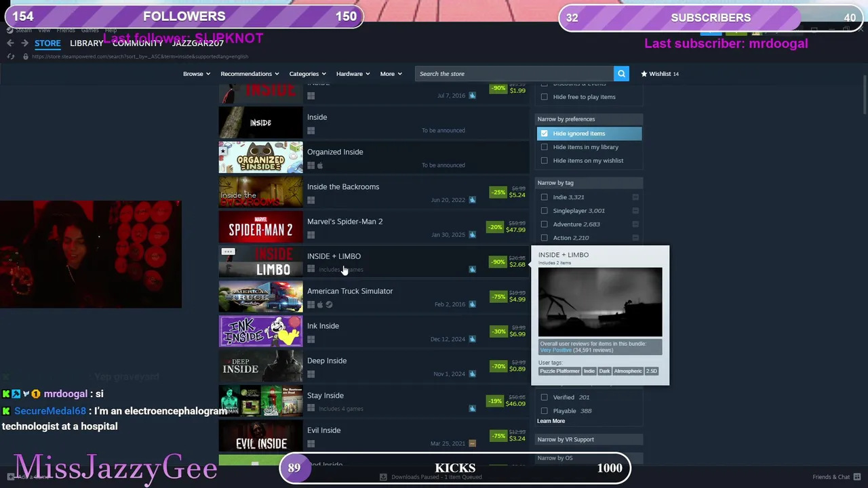Click the Puzzle Platformer user tag
The width and height of the screenshot is (868, 488).
tap(559, 371)
